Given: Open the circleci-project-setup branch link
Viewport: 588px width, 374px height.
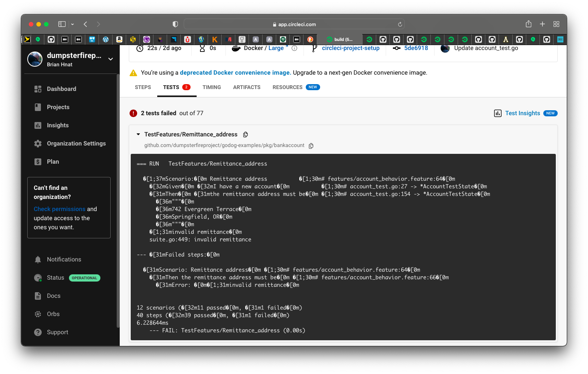Looking at the screenshot, I should 351,48.
